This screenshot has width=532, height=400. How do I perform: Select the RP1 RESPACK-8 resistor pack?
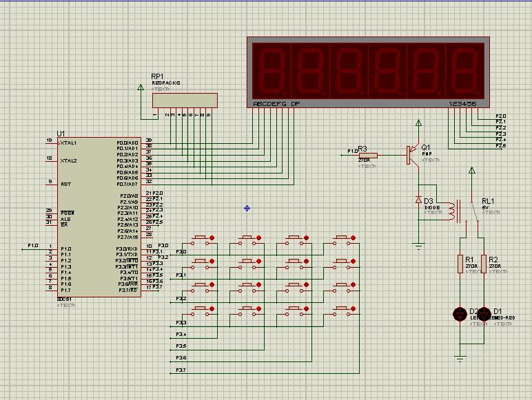185,101
